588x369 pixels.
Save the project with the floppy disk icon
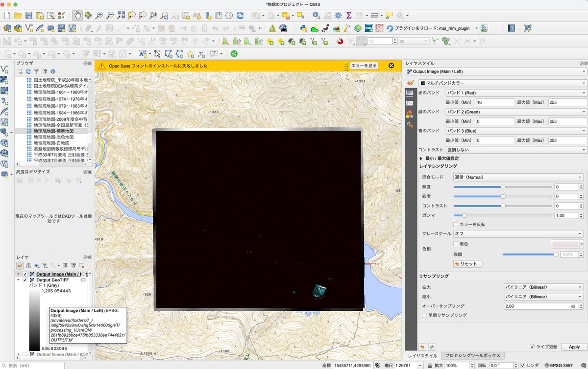(x=29, y=16)
